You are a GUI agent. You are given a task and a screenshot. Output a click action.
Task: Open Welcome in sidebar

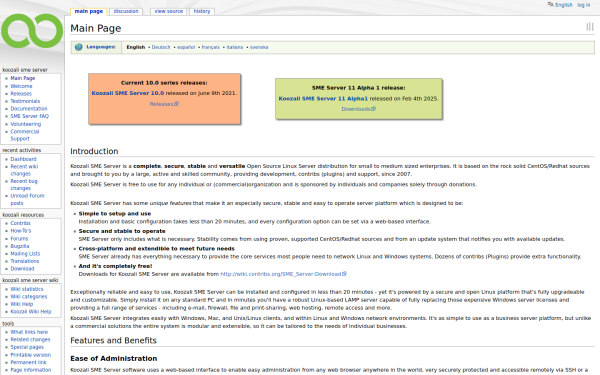[x=21, y=86]
